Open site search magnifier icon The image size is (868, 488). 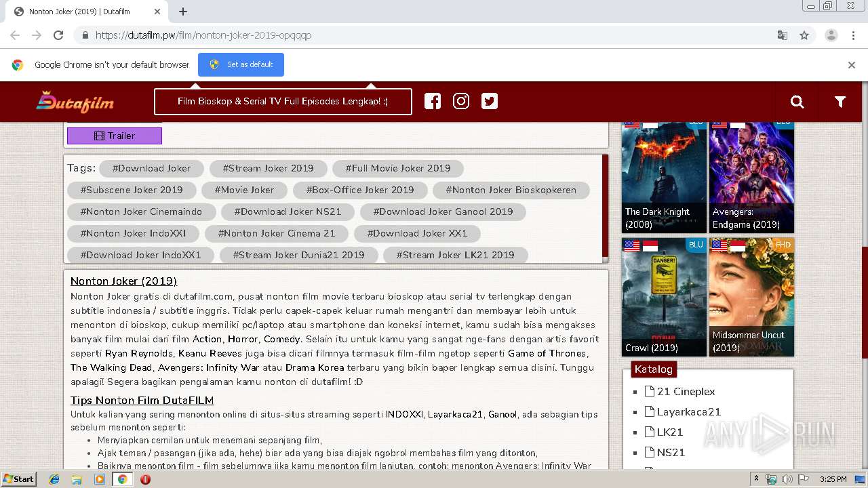click(x=797, y=102)
